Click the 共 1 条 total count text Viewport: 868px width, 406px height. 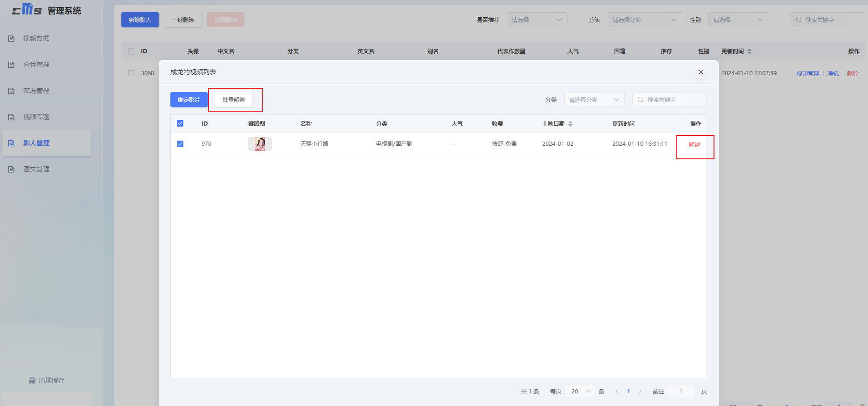[530, 392]
